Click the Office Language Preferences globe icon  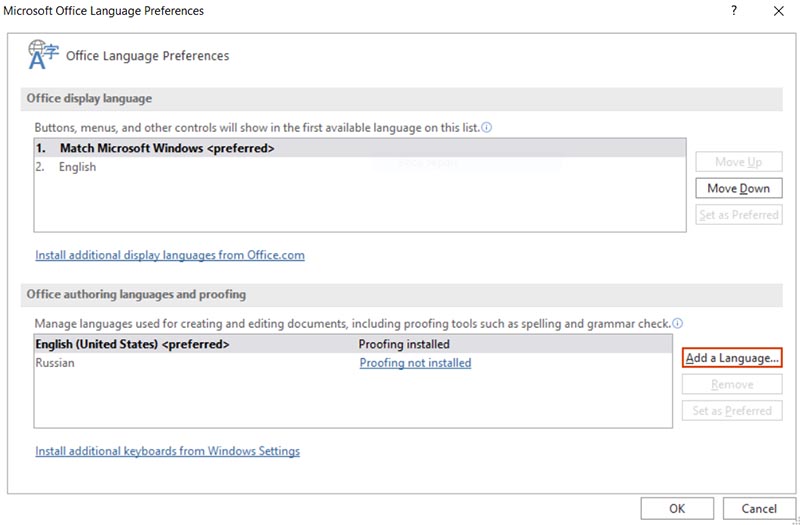[43, 55]
